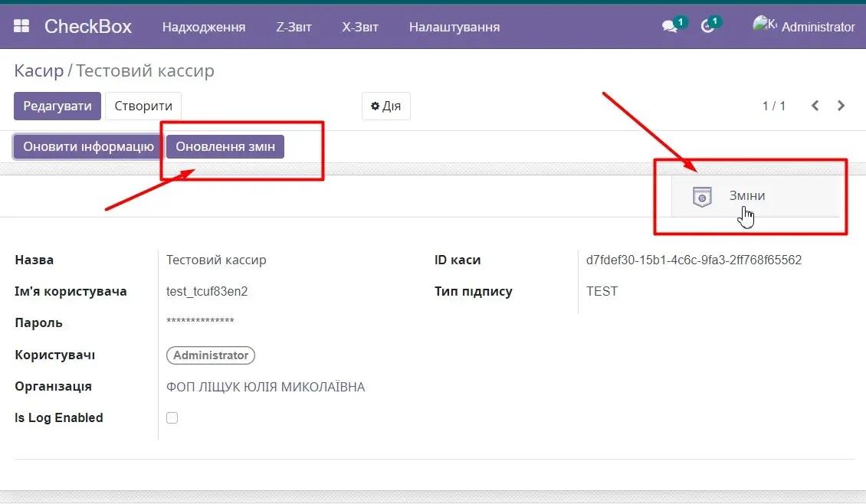Expand the Дія action dropdown
The height and width of the screenshot is (504, 866).
pos(385,106)
